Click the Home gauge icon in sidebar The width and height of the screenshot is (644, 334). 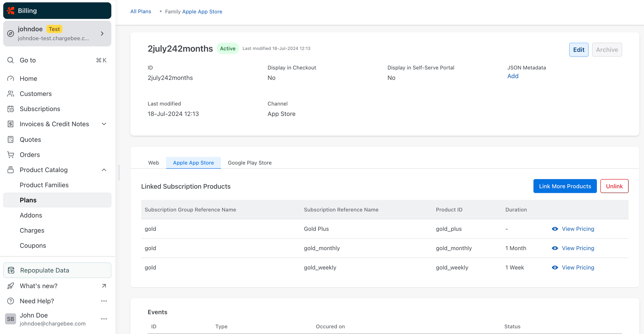[11, 78]
